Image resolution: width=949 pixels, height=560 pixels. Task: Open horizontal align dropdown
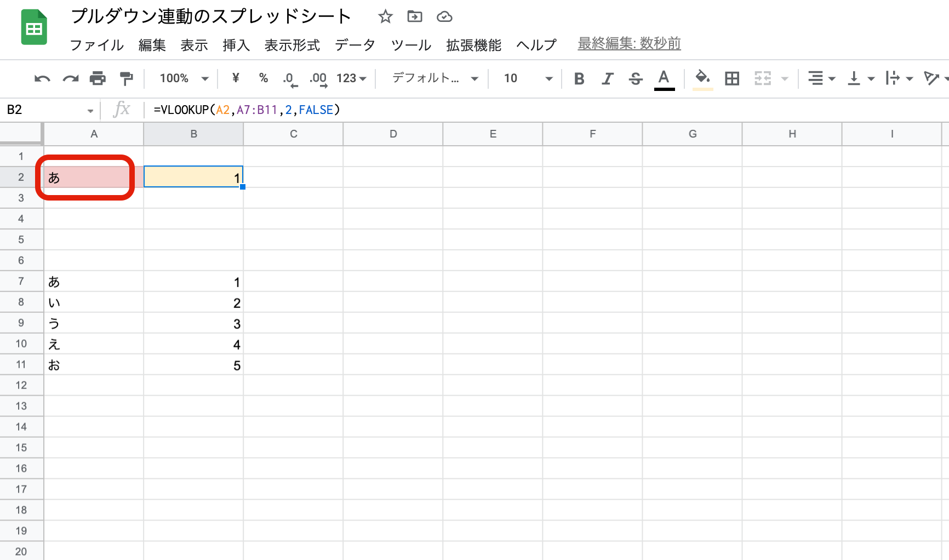click(x=822, y=79)
